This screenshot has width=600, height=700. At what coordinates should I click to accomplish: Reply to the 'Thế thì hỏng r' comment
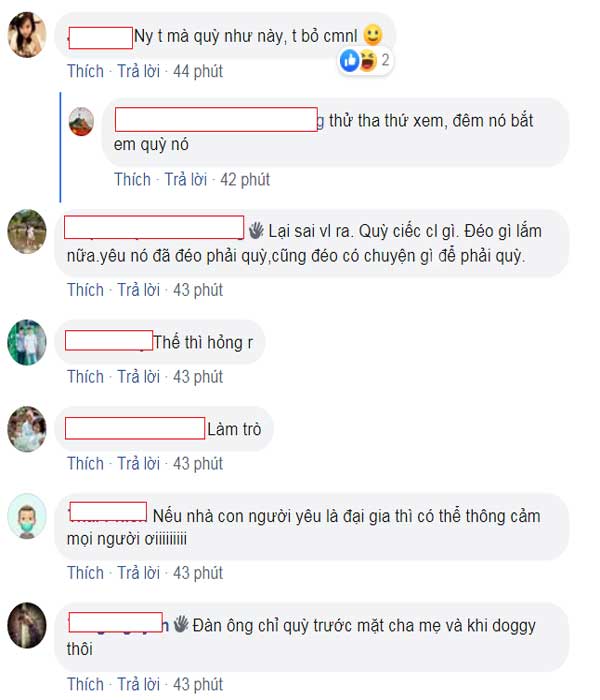138,377
